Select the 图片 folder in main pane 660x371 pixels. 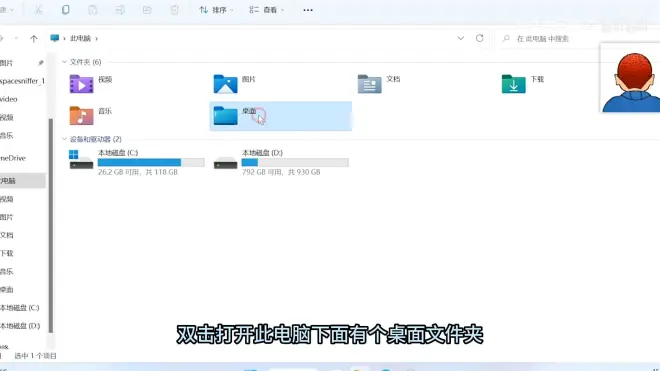pyautogui.click(x=281, y=84)
